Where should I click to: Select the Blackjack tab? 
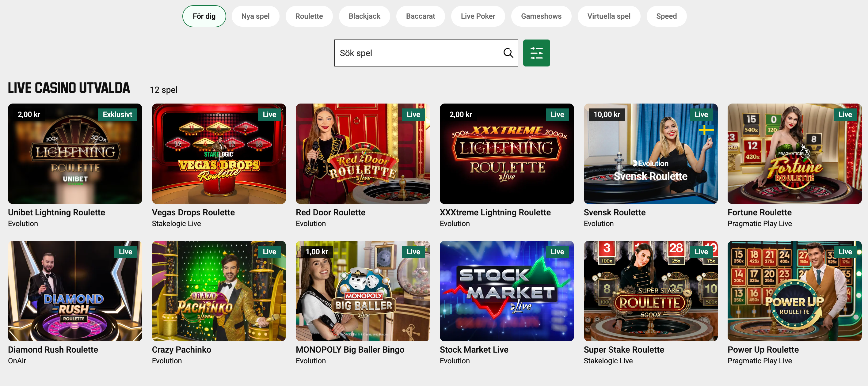(364, 16)
